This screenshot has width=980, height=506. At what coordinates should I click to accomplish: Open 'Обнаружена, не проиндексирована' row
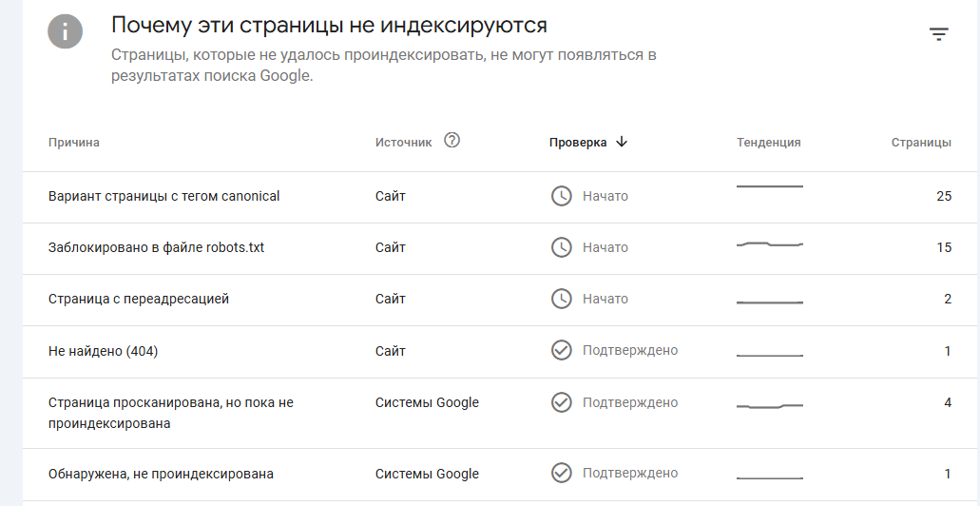(x=161, y=474)
